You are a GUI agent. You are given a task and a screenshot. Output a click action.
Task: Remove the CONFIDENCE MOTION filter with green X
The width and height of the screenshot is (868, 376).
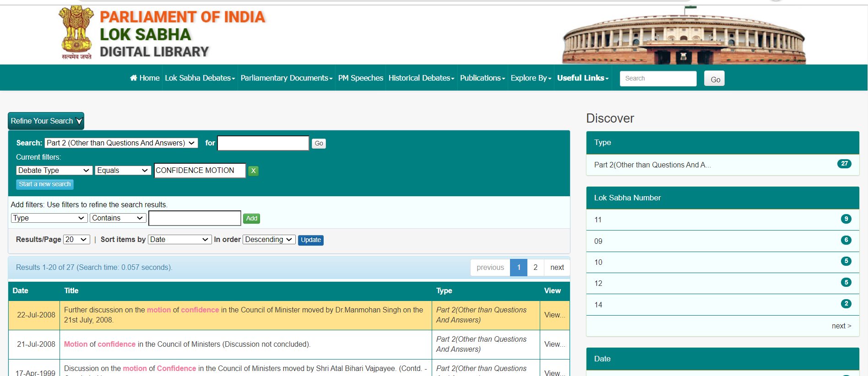tap(253, 171)
